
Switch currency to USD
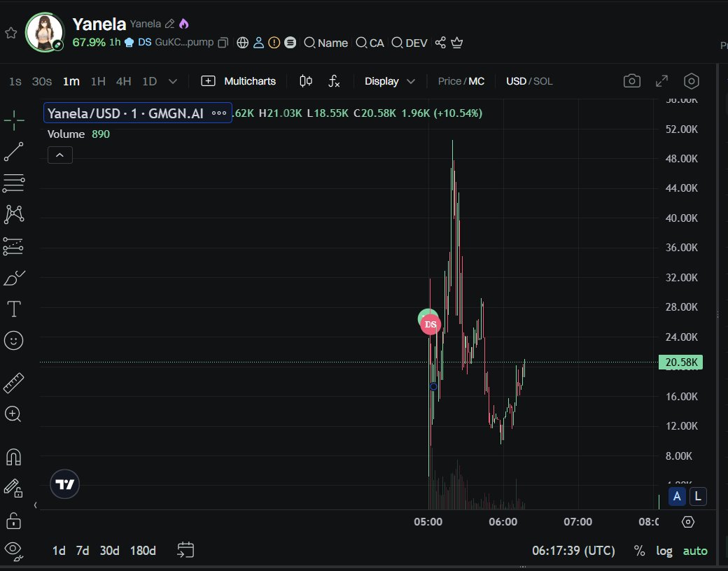[516, 81]
